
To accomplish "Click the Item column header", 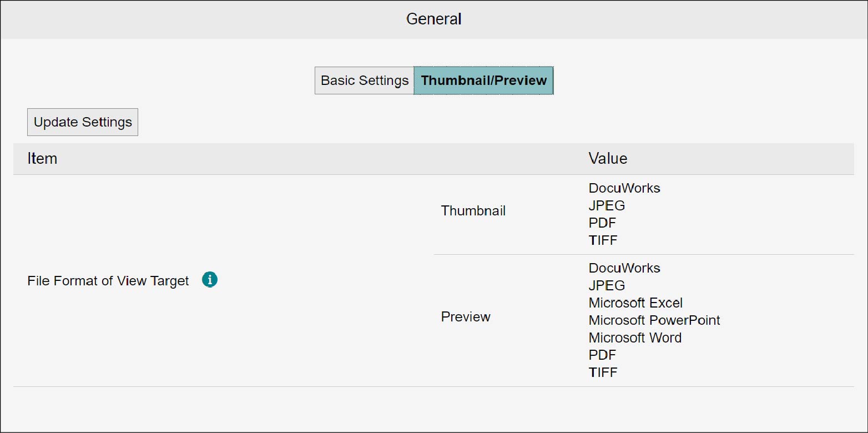I will tap(42, 159).
